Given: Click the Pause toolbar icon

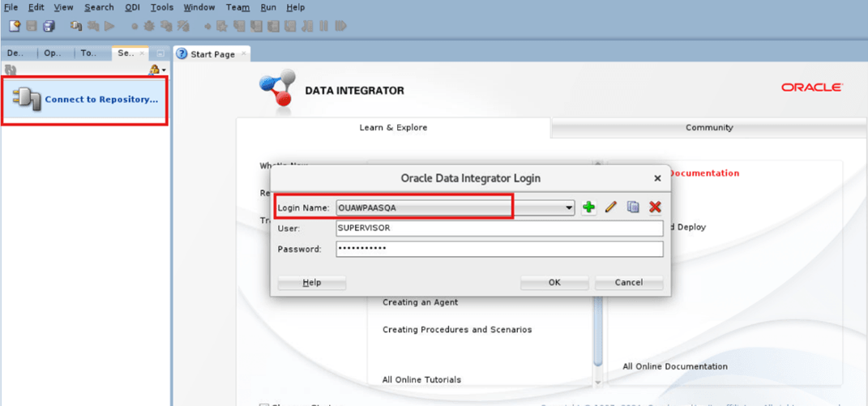Looking at the screenshot, I should (324, 25).
